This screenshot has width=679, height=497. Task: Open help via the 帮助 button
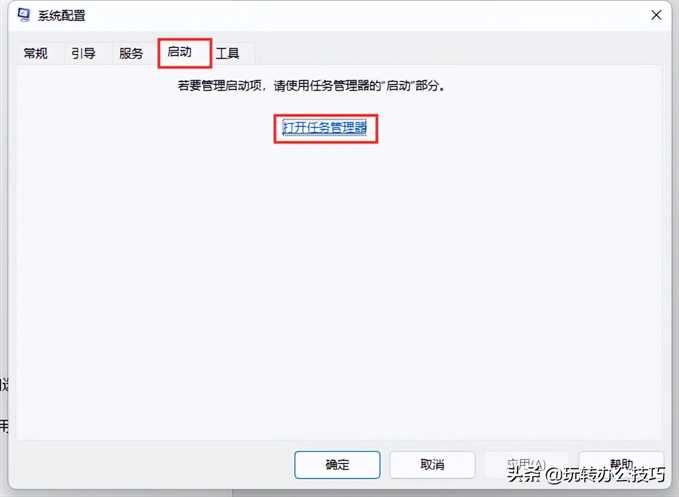tap(621, 465)
